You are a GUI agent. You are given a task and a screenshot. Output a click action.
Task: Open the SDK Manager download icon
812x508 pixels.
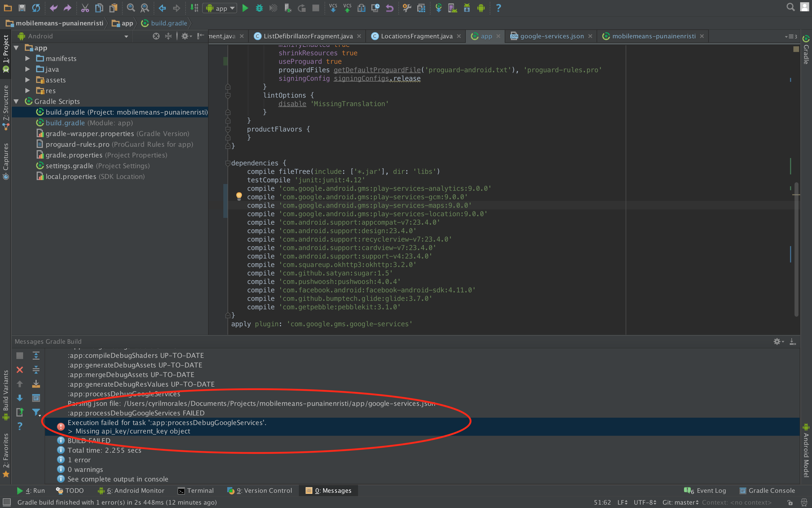coord(467,8)
